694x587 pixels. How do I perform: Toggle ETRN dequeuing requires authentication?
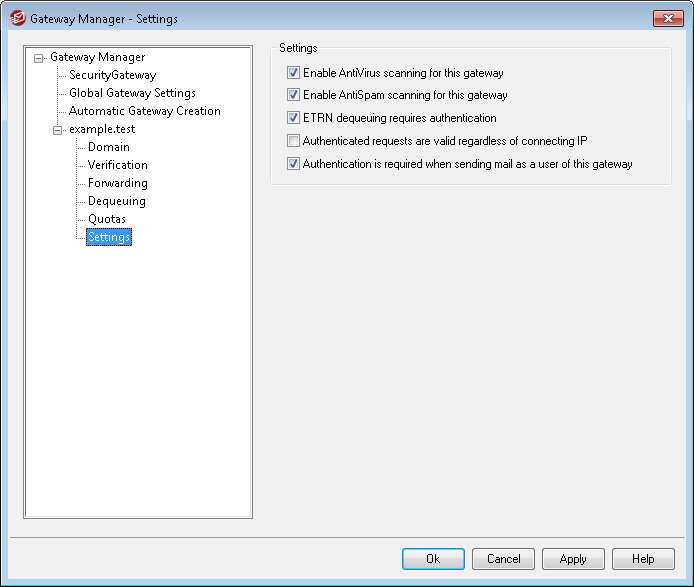294,118
